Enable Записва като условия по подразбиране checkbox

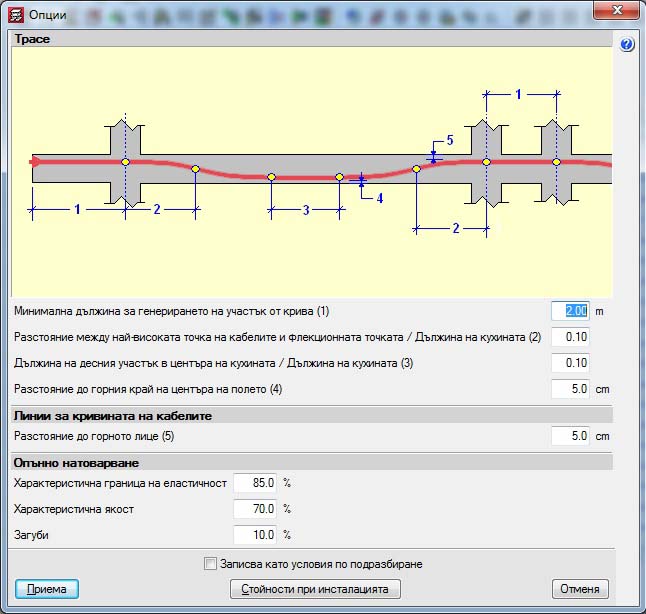(x=210, y=564)
